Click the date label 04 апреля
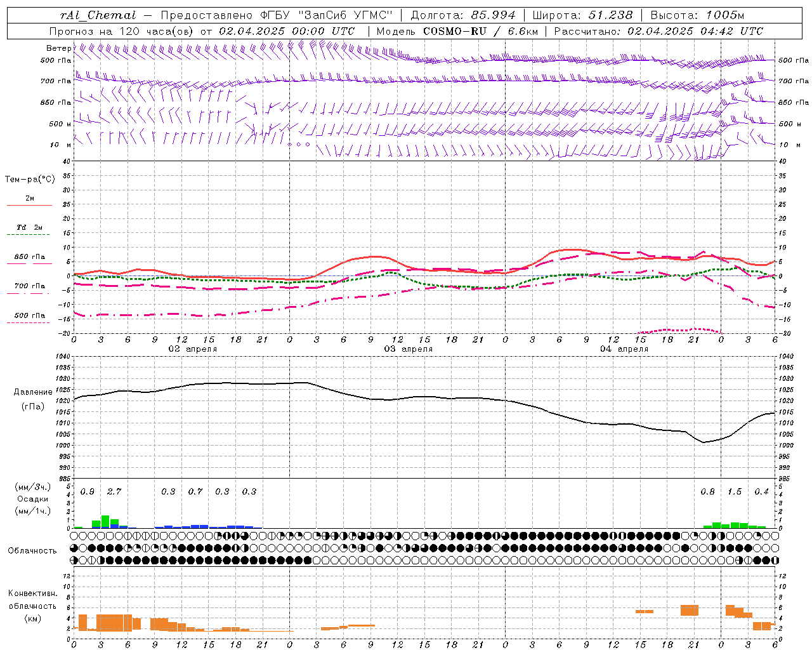 coord(624,349)
